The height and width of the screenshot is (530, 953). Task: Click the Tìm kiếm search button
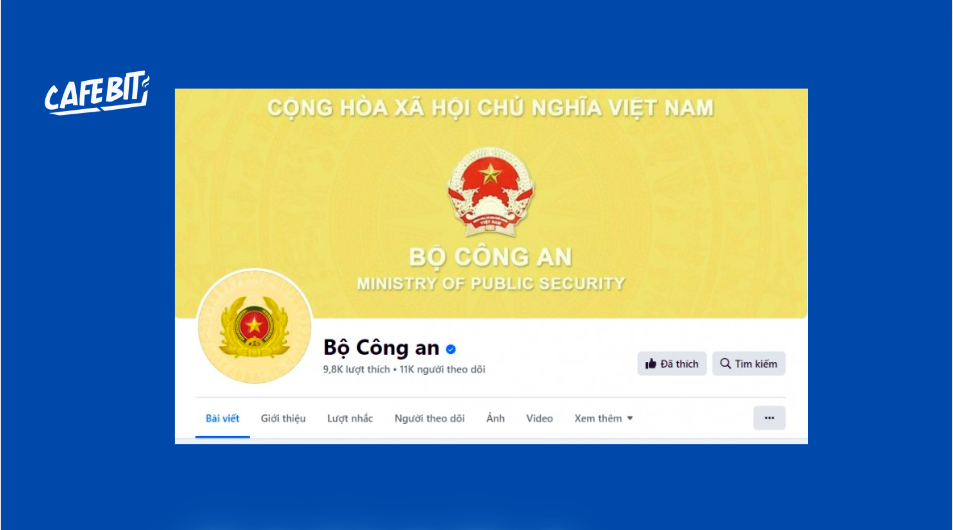pos(749,363)
